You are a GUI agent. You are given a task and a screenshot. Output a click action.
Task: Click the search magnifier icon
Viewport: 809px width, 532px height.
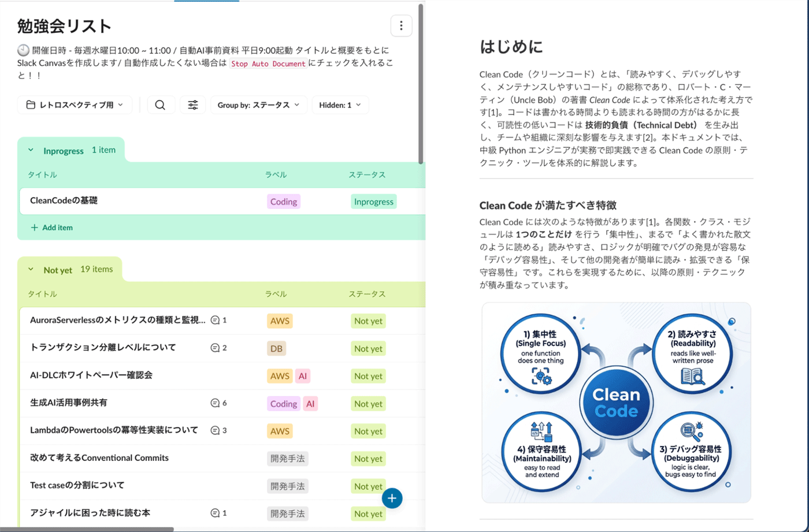(x=161, y=105)
